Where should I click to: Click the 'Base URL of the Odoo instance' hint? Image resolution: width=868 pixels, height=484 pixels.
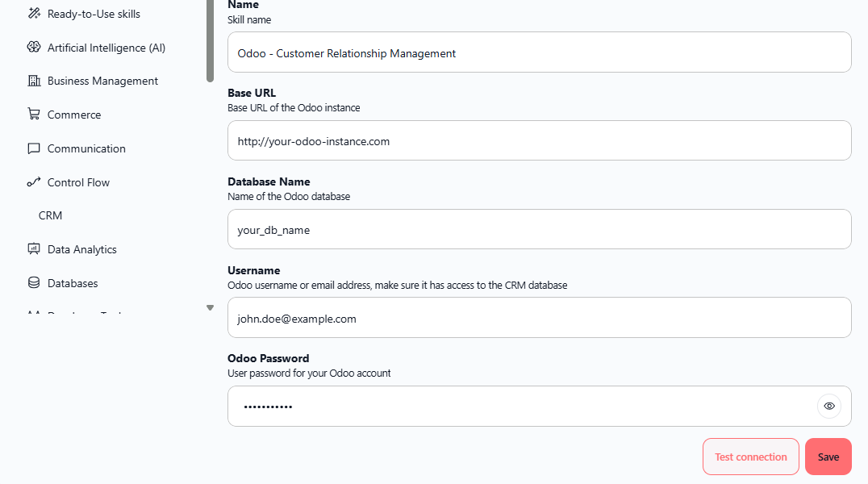294,108
